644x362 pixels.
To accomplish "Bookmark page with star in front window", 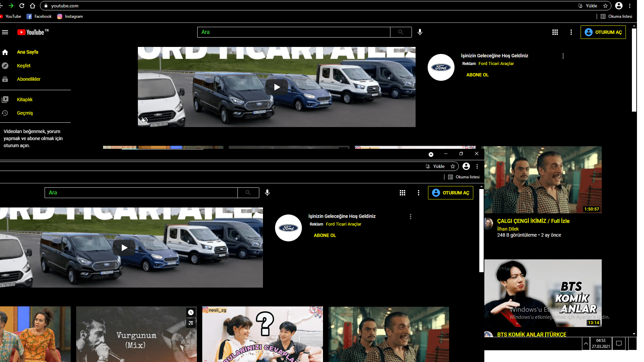I will click(453, 166).
